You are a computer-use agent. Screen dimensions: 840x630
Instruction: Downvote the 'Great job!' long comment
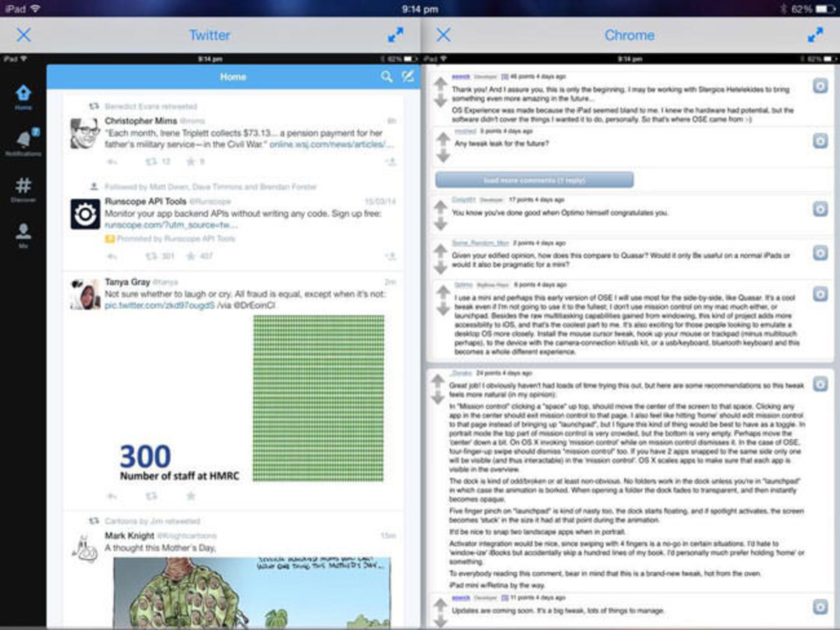tap(438, 398)
